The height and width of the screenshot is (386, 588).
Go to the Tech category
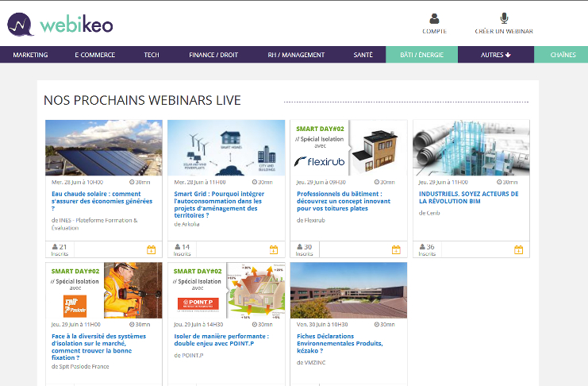tap(152, 55)
